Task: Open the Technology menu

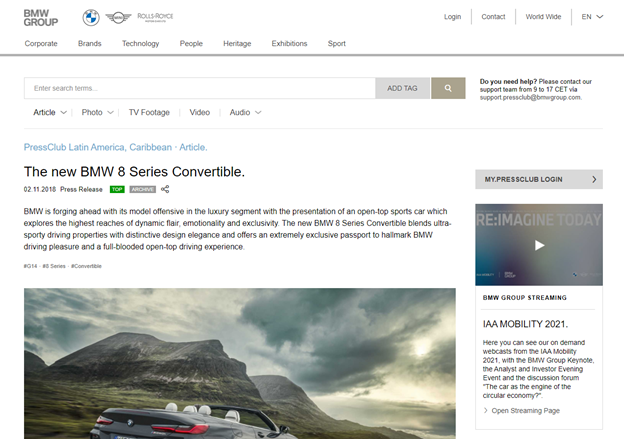Action: [x=140, y=43]
